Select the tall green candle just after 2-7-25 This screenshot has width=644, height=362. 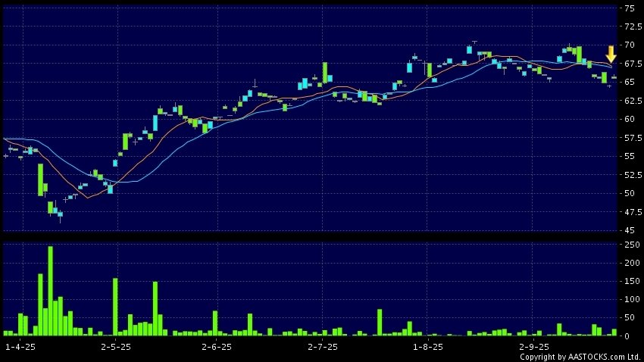(325, 72)
